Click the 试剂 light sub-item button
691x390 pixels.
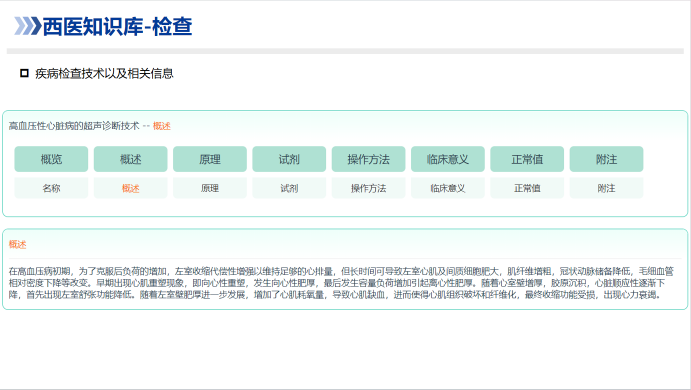coord(289,188)
